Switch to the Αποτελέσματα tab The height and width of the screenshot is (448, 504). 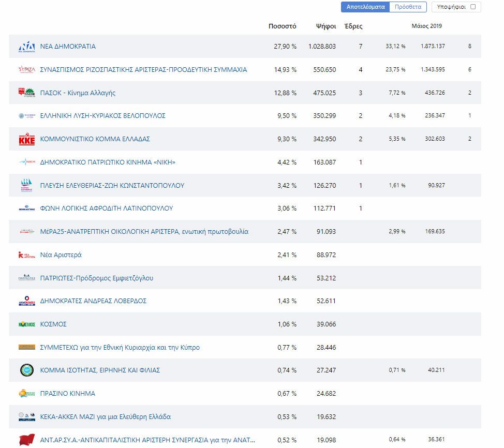[365, 7]
